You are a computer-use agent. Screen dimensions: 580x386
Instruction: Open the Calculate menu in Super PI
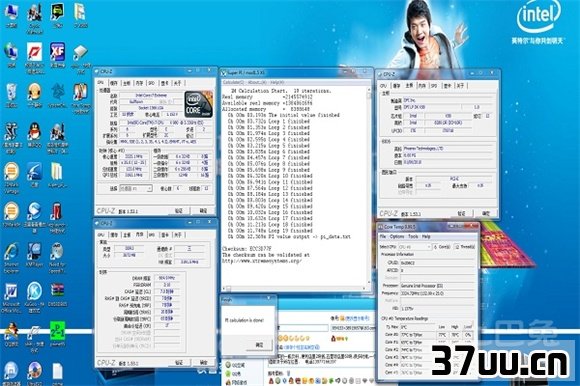(233, 82)
